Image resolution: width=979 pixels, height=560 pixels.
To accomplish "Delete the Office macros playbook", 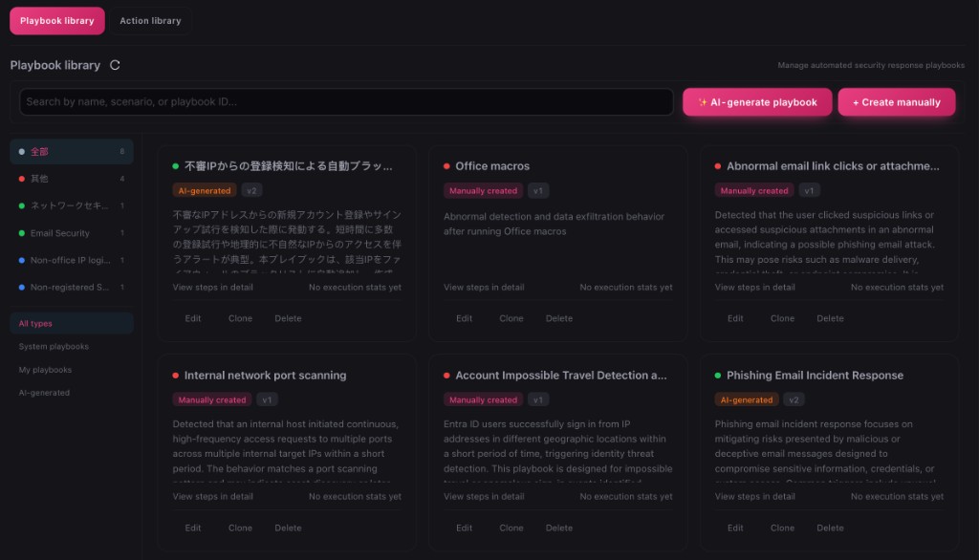I will pos(558,318).
